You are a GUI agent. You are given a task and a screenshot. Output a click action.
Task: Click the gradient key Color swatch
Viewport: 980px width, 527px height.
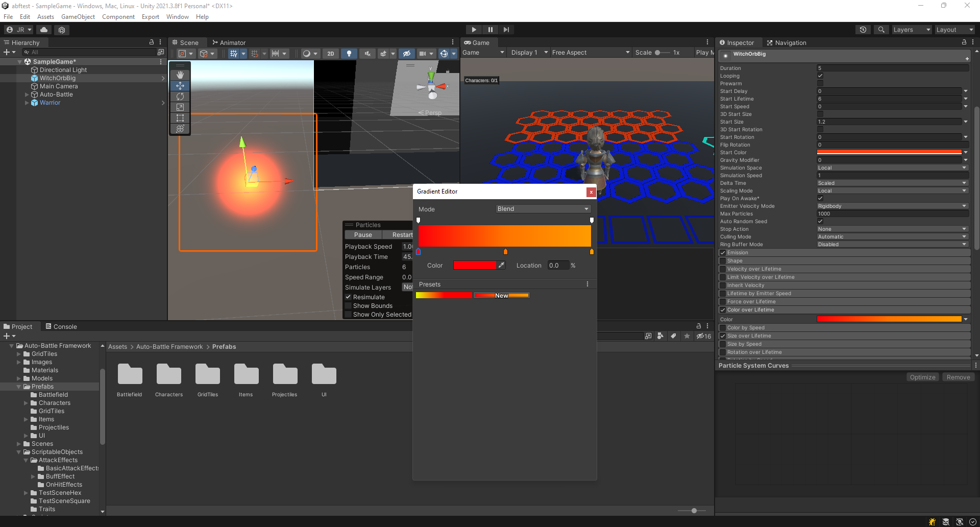475,265
